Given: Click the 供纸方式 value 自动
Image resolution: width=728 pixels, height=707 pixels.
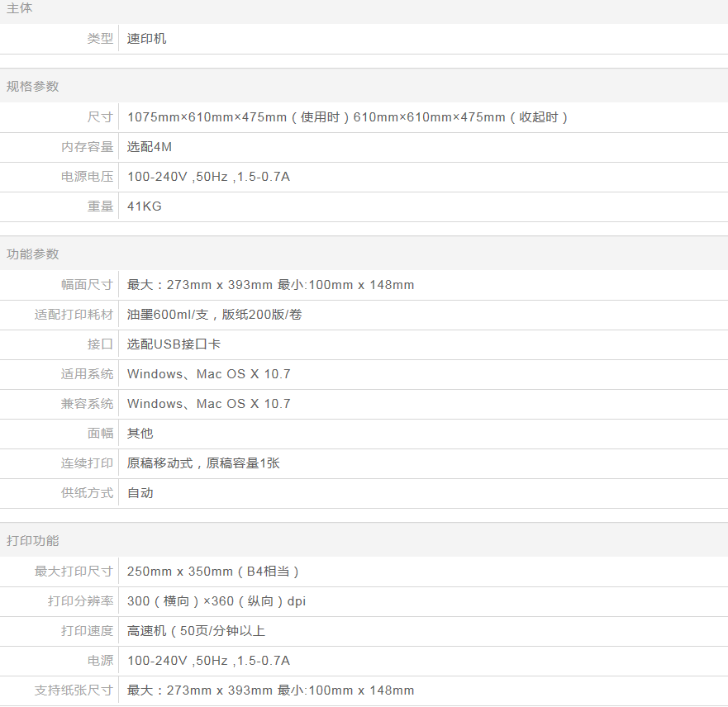Looking at the screenshot, I should click(140, 493).
